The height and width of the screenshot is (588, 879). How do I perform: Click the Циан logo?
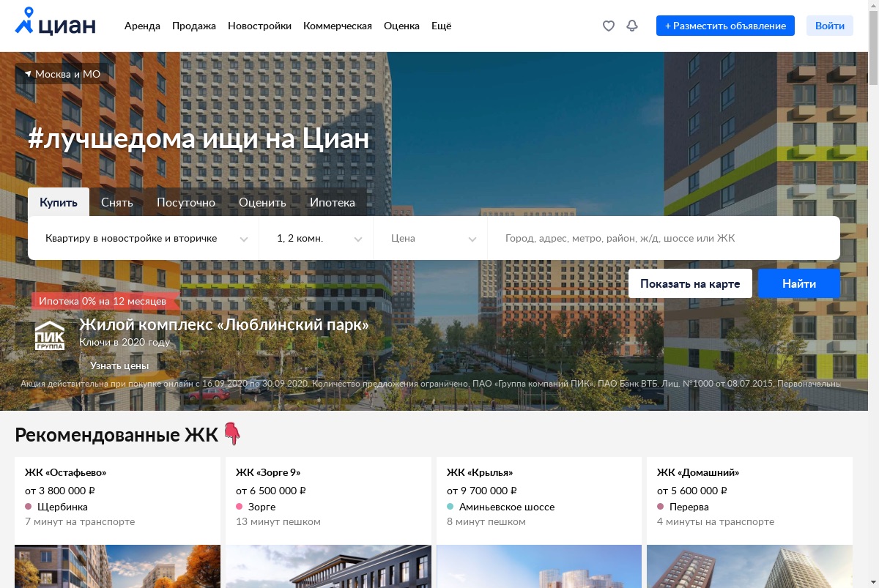pyautogui.click(x=56, y=22)
